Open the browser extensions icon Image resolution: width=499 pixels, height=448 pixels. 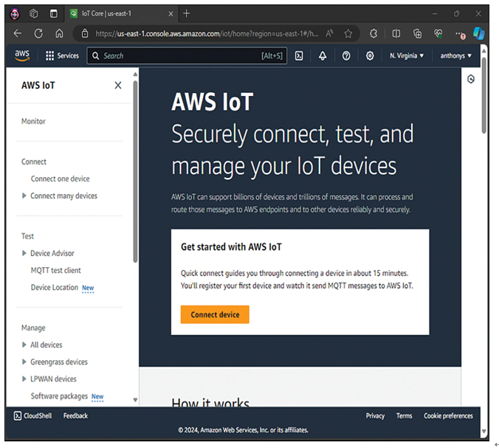tap(374, 33)
